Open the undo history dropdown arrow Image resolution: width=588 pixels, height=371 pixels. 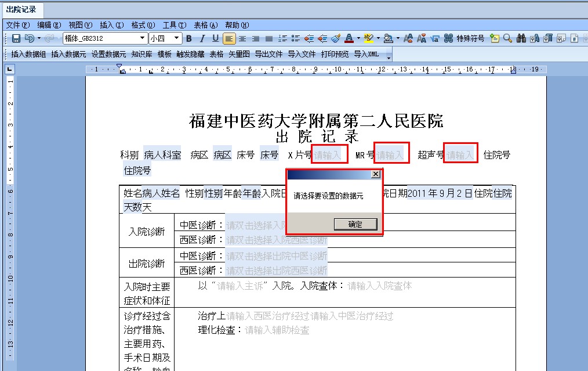click(x=39, y=38)
